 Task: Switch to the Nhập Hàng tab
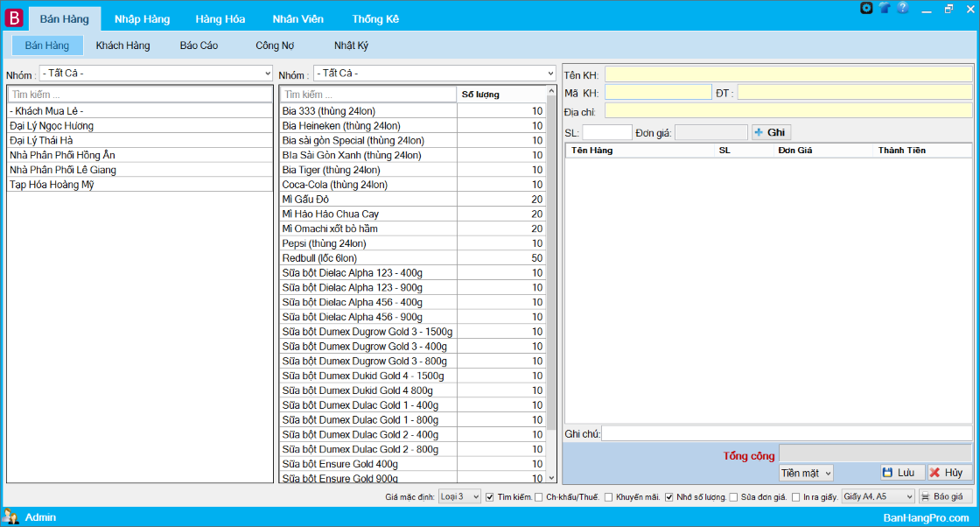click(x=142, y=18)
